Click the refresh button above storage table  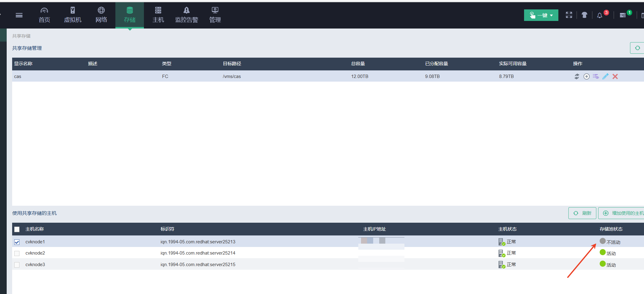coord(637,48)
